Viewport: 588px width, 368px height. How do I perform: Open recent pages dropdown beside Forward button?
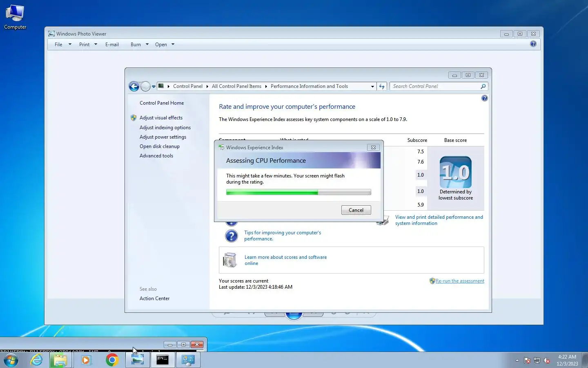154,87
